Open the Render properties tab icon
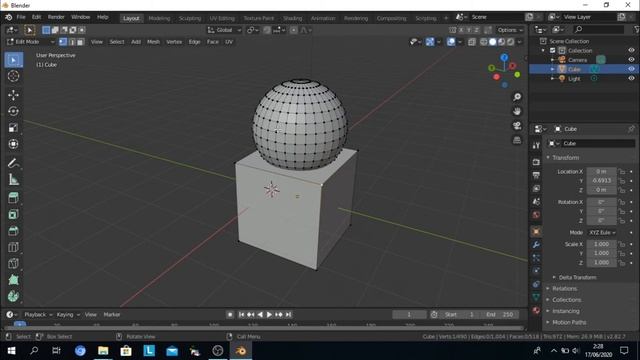Viewport: 640px width, 360px height. click(x=536, y=162)
